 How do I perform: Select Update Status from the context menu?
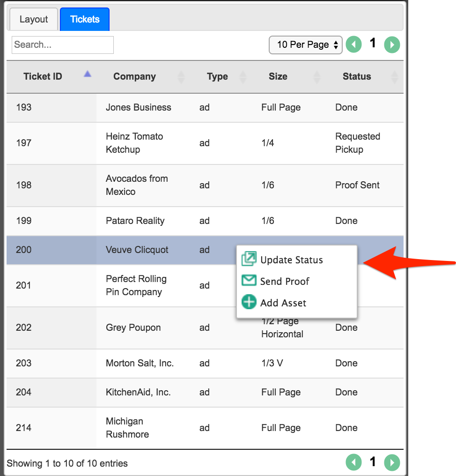292,260
